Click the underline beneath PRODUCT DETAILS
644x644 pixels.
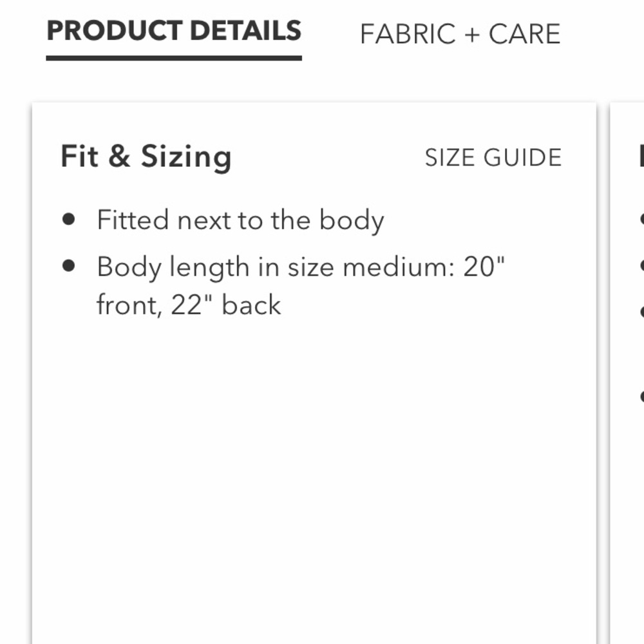[174, 58]
